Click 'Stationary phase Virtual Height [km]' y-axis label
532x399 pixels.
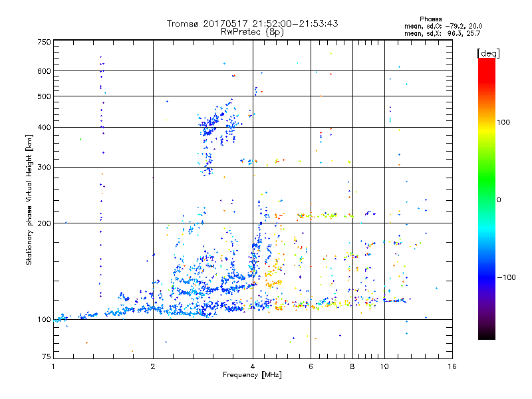[29, 200]
